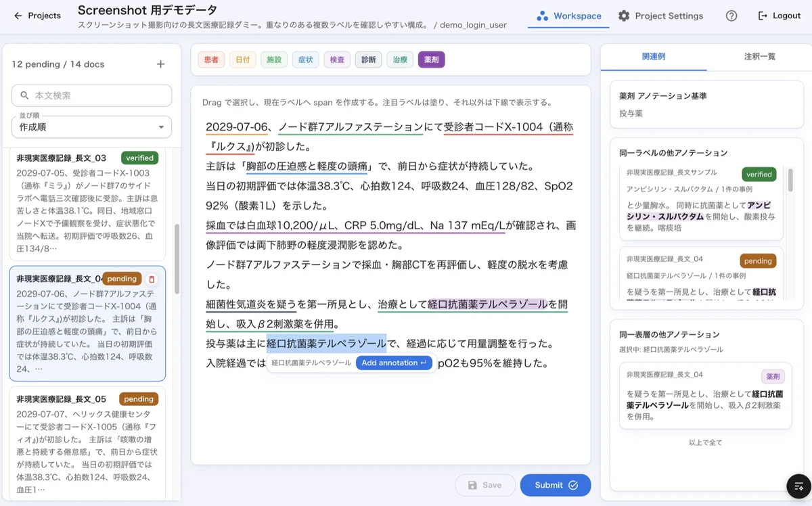
Task: Click the highlighted 経口抗菌薬テルペラゾール in the 治療として sentence
Action: [x=488, y=304]
